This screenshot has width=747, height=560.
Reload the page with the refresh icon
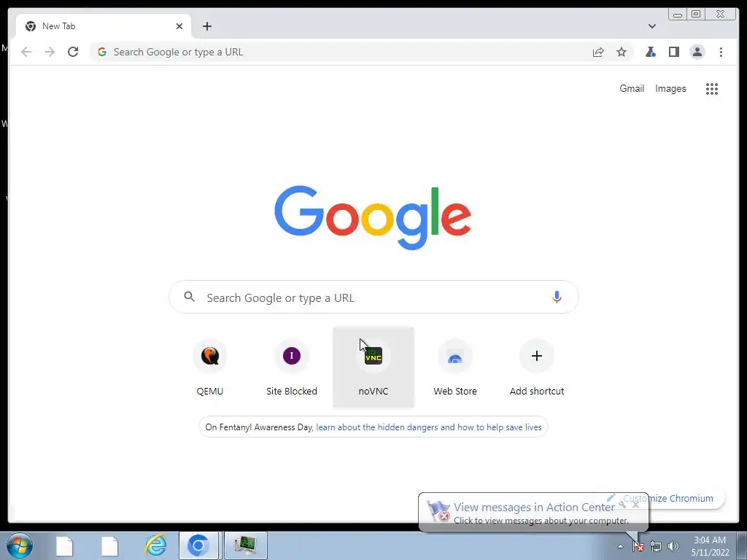click(x=73, y=52)
